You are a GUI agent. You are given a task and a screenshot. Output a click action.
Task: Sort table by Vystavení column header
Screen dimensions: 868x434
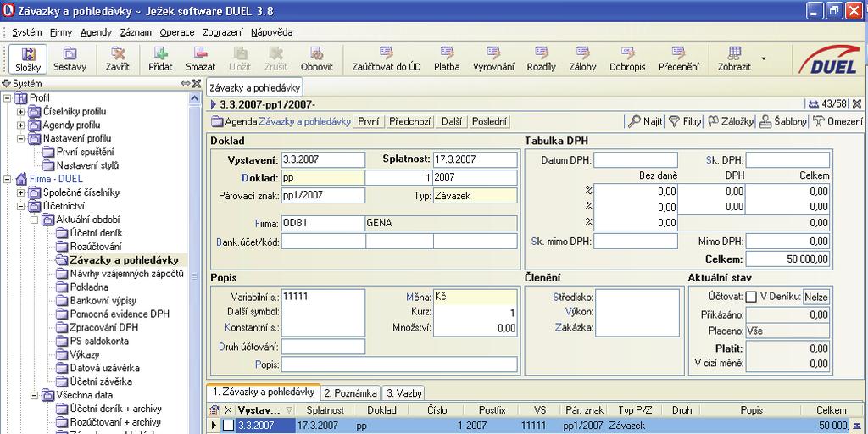click(x=265, y=410)
